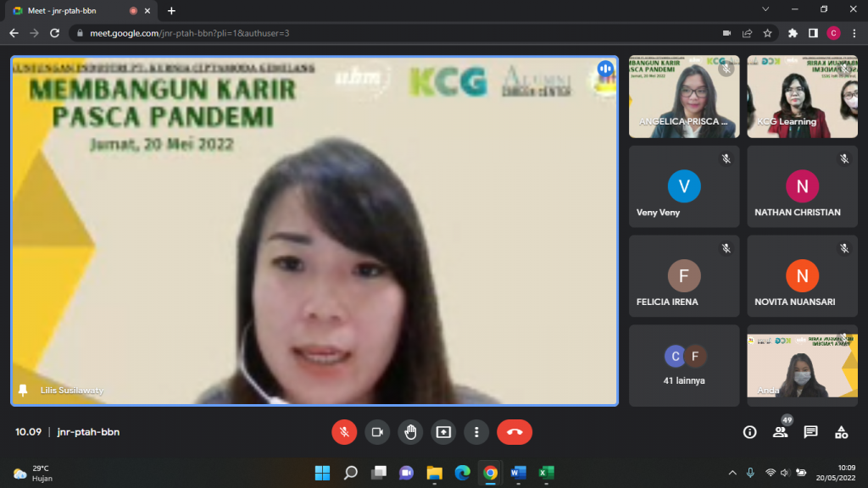Go forward in Chrome browser
The height and width of the screenshot is (488, 868).
tap(34, 33)
